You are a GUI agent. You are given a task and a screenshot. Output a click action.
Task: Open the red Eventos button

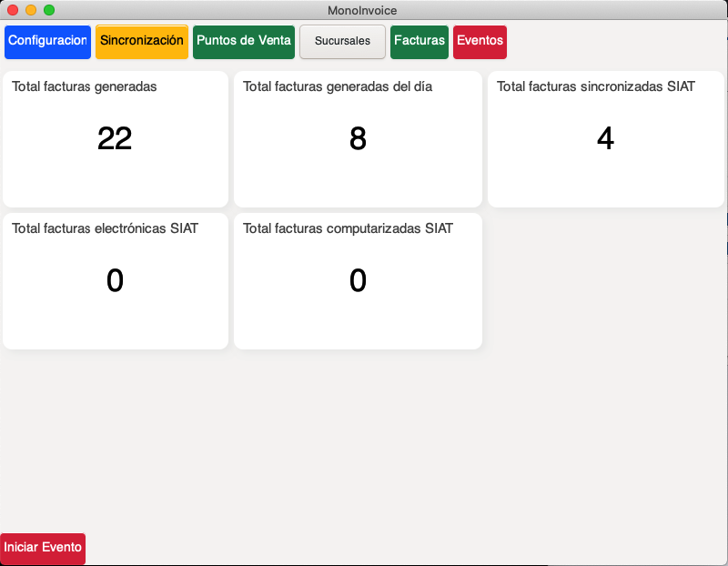pyautogui.click(x=480, y=42)
